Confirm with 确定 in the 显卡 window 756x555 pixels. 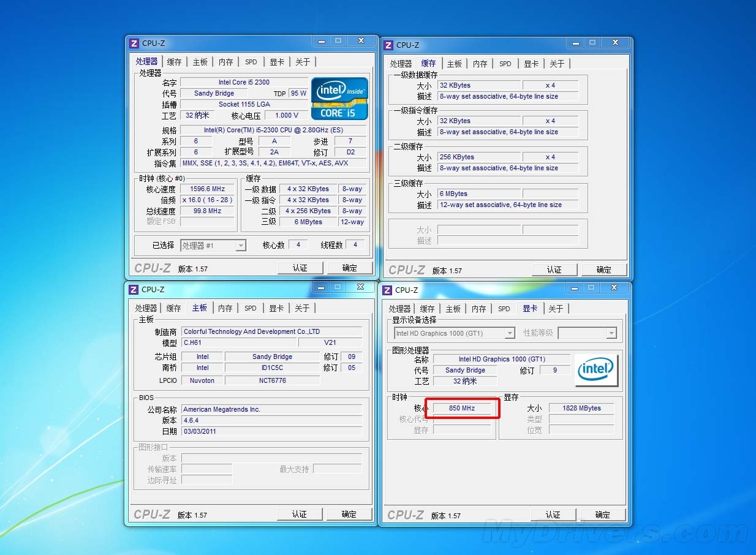(x=603, y=515)
